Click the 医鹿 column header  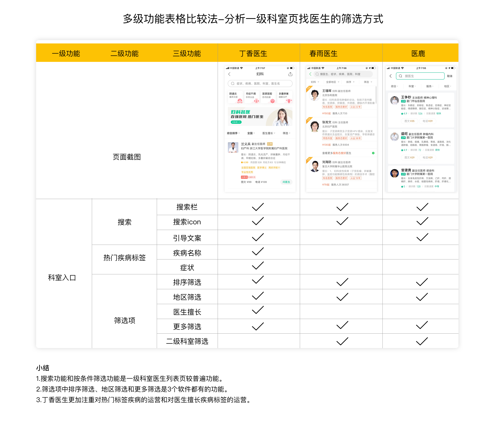(418, 53)
